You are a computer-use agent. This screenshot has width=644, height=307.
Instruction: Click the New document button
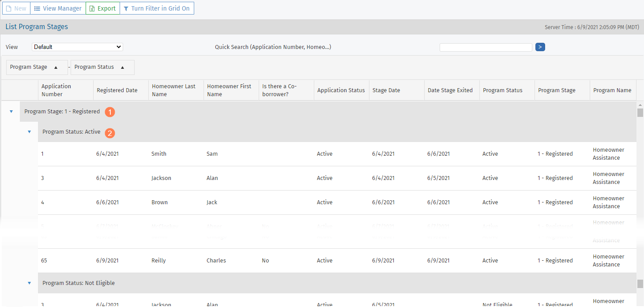point(16,8)
